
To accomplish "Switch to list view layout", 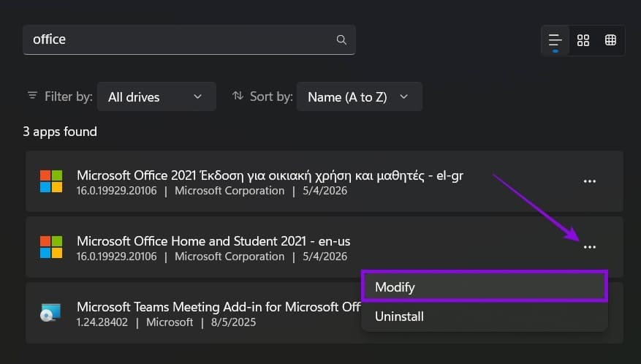I will pyautogui.click(x=555, y=40).
